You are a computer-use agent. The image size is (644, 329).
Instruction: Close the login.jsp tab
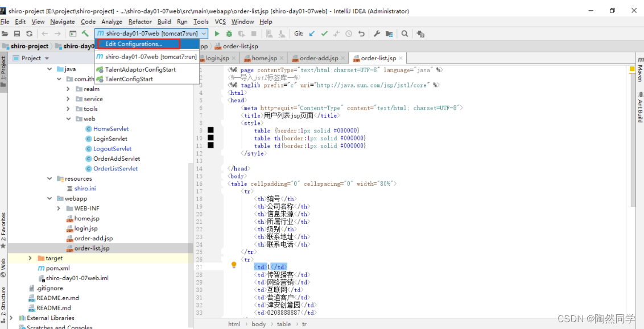coord(234,59)
